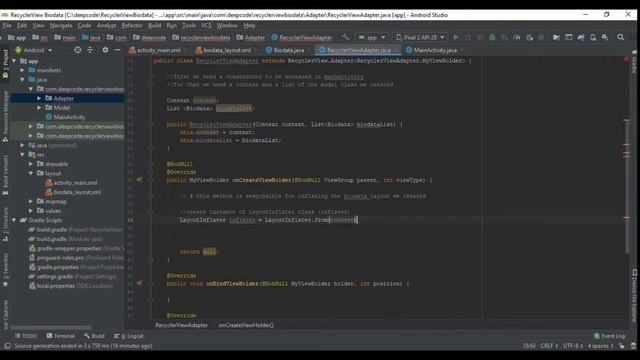This screenshot has height=360, width=640.
Task: Click the Run with Coverage icon
Action: (504, 37)
